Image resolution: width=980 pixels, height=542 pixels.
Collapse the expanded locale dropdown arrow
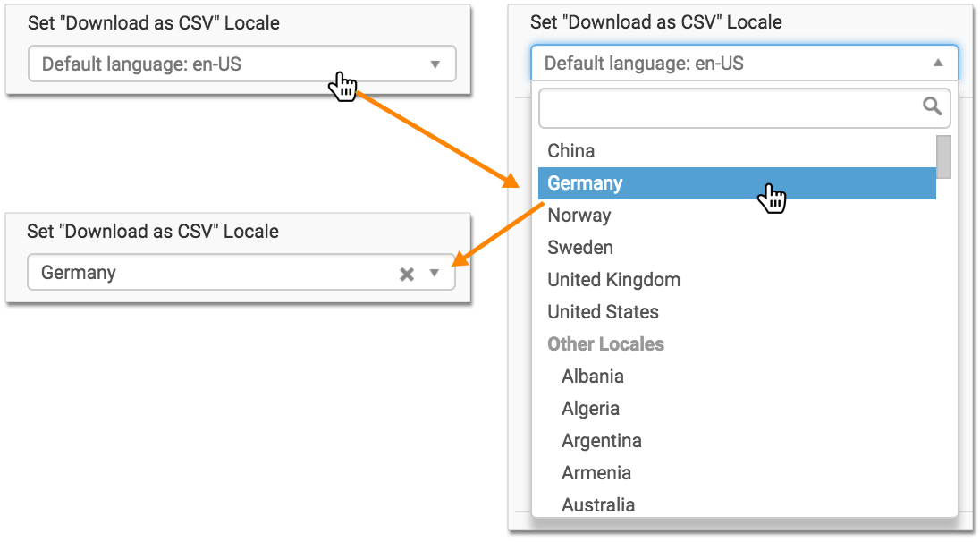pyautogui.click(x=937, y=64)
